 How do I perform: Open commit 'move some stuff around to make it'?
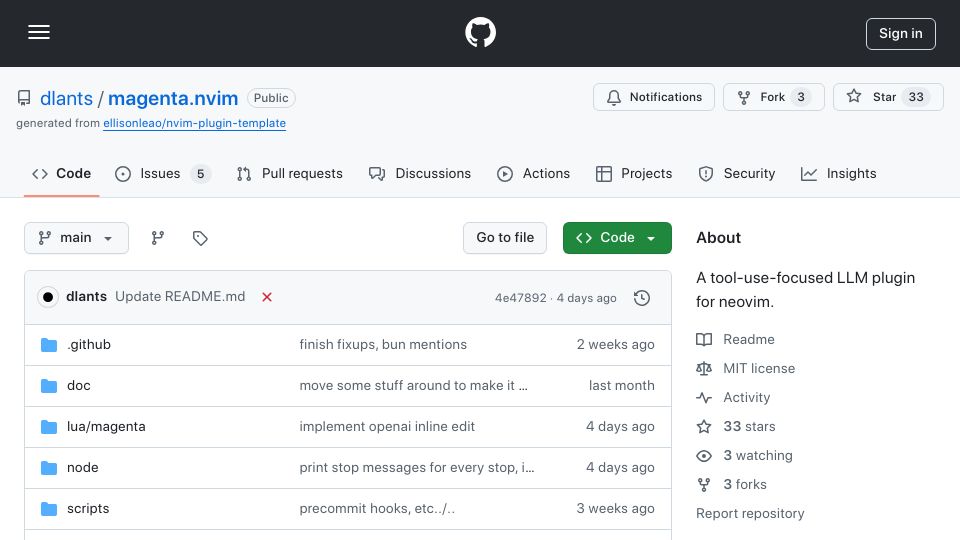(413, 386)
